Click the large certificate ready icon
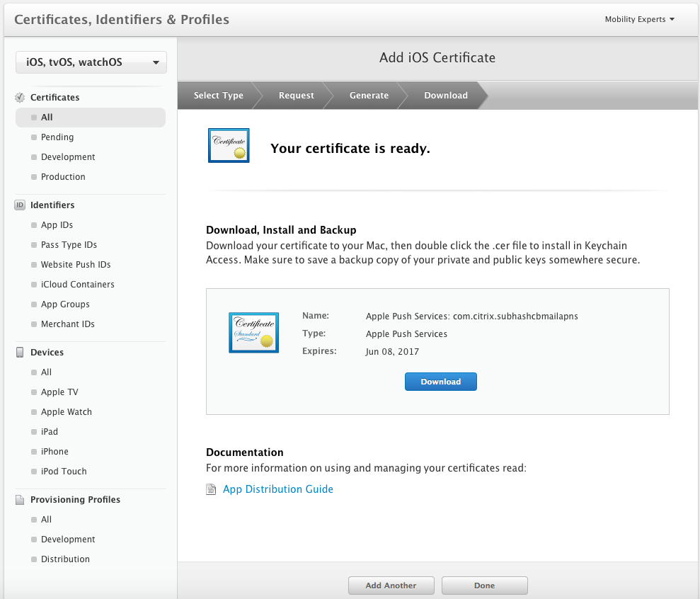The image size is (700, 599). coord(229,145)
